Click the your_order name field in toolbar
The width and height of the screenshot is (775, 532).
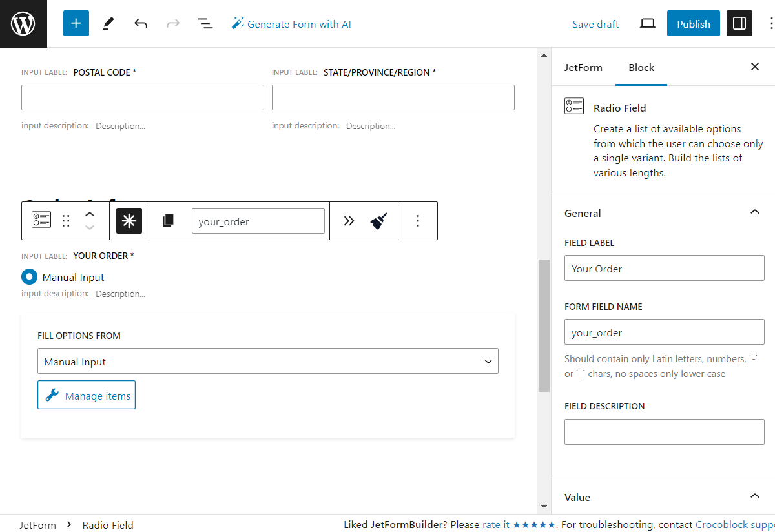tap(258, 220)
